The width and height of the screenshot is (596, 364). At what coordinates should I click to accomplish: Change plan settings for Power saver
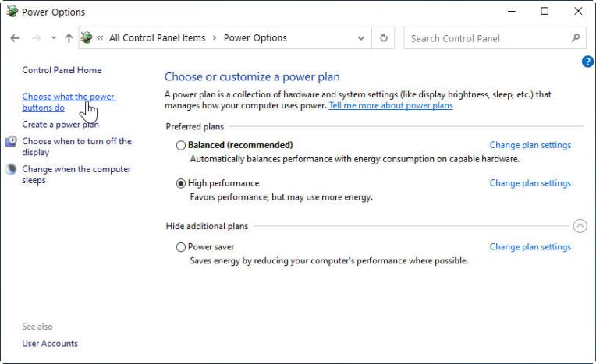(530, 247)
